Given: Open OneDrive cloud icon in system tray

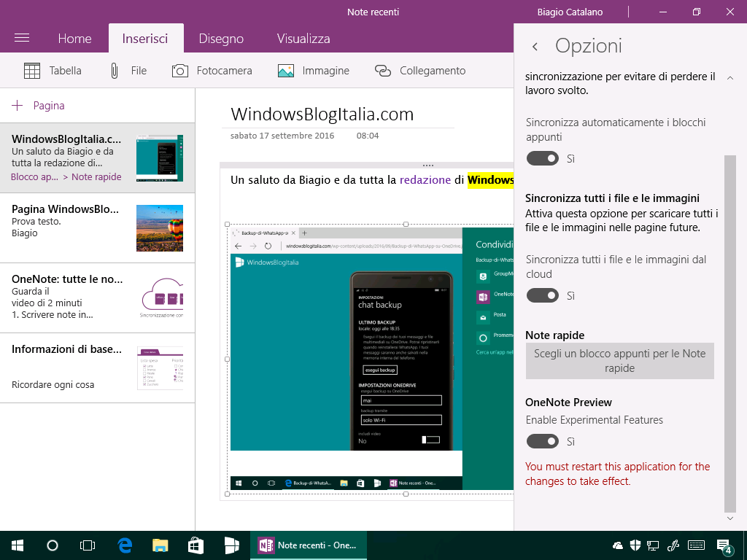Looking at the screenshot, I should 617,545.
